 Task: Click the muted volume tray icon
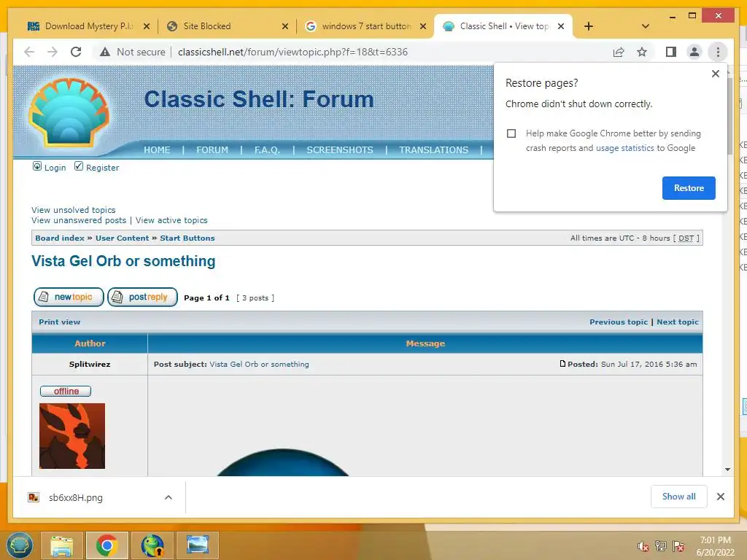(643, 546)
